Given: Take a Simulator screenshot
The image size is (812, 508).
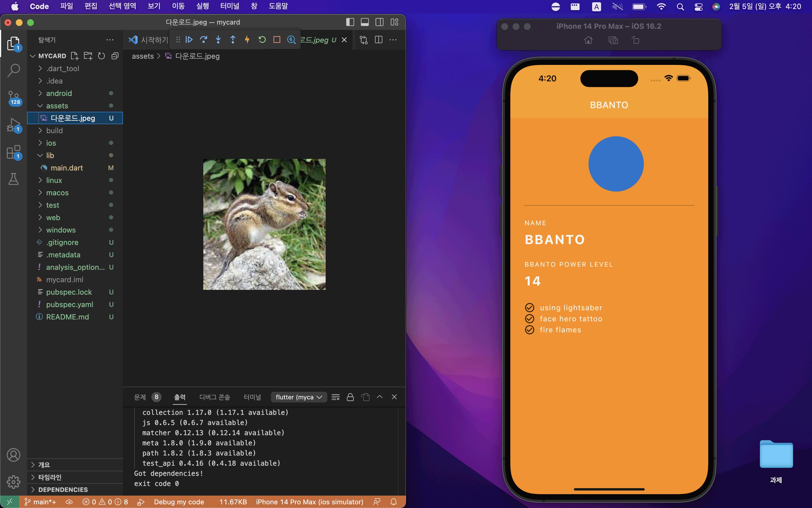Looking at the screenshot, I should coord(613,40).
